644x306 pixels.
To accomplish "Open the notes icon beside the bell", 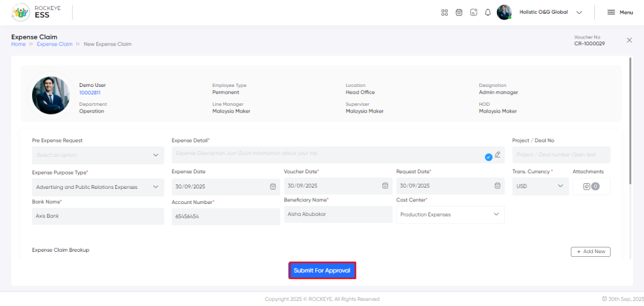I will click(x=474, y=12).
